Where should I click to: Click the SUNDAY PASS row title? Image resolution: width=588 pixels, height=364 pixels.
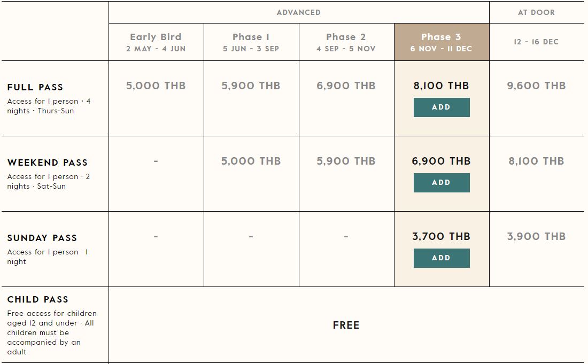(42, 238)
